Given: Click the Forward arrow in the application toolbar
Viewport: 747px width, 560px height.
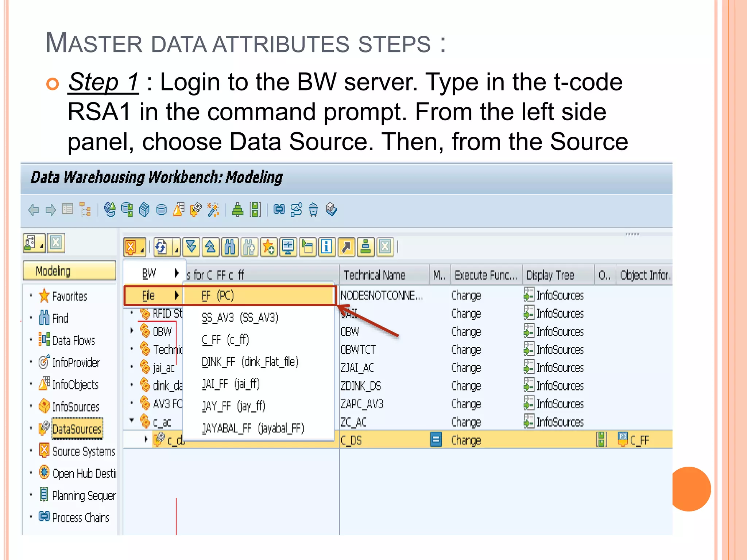Looking at the screenshot, I should pyautogui.click(x=51, y=210).
